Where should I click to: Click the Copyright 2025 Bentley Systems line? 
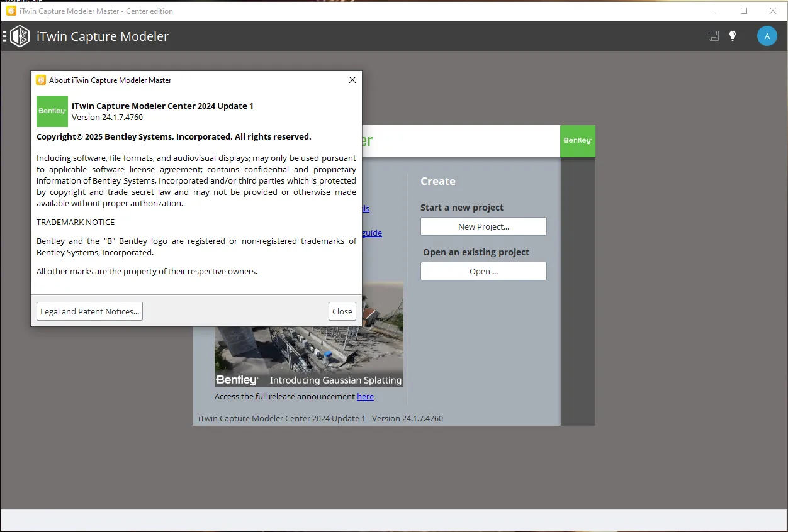pyautogui.click(x=174, y=136)
